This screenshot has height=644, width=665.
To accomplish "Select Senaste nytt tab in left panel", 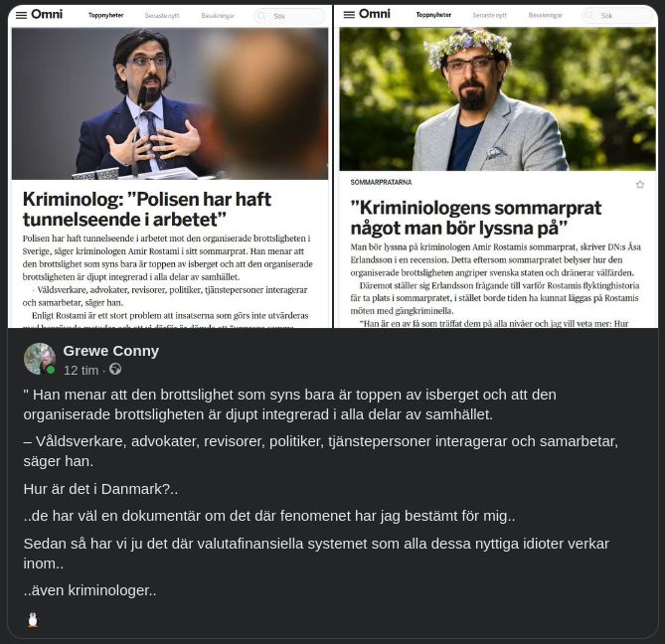I will point(162,16).
